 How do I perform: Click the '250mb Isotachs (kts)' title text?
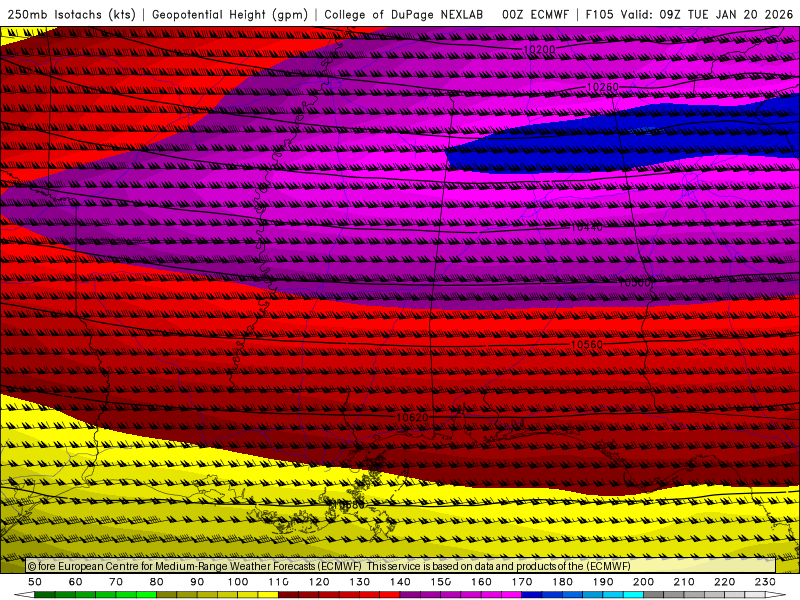click(72, 14)
